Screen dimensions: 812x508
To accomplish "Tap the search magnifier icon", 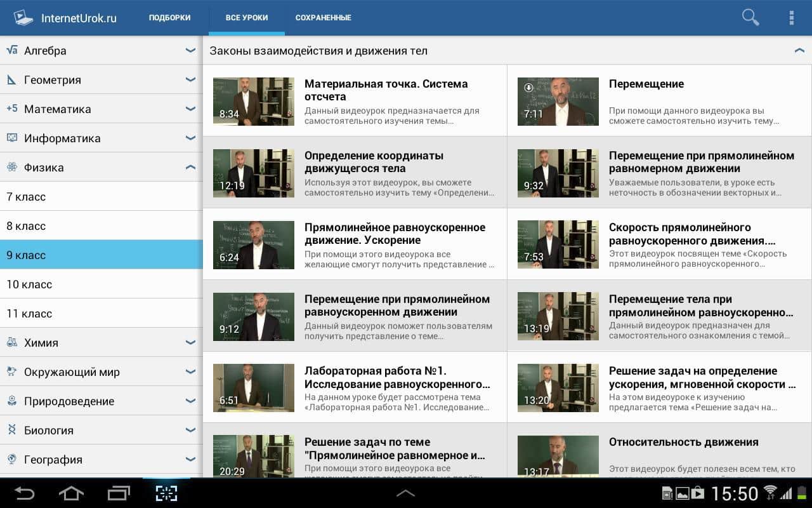I will 750,18.
